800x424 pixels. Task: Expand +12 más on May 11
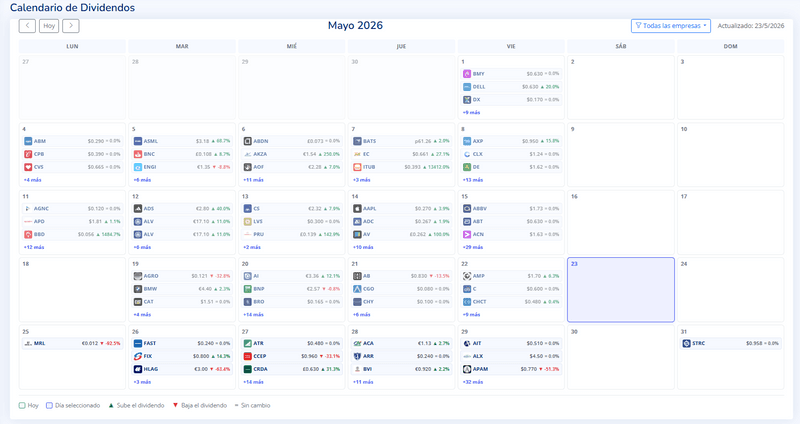pos(34,247)
